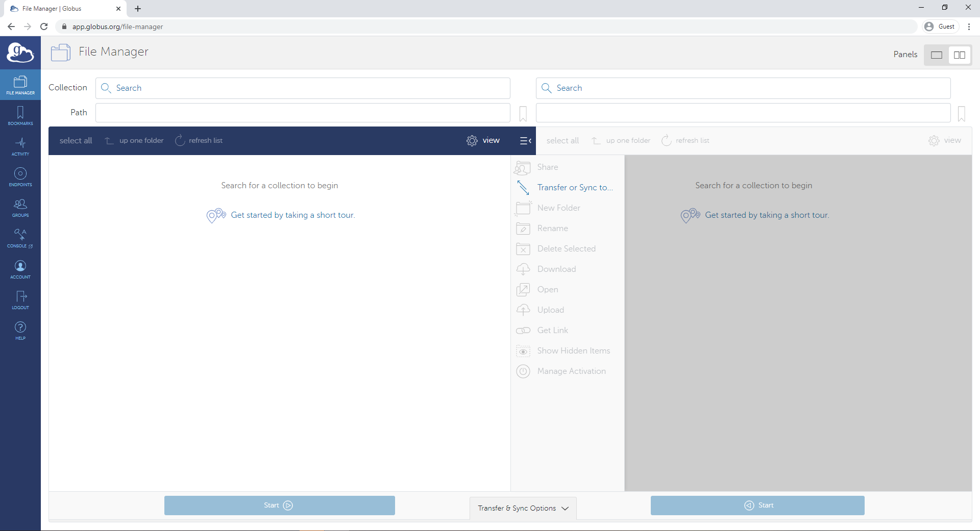Click browser back arrow

coord(11,27)
